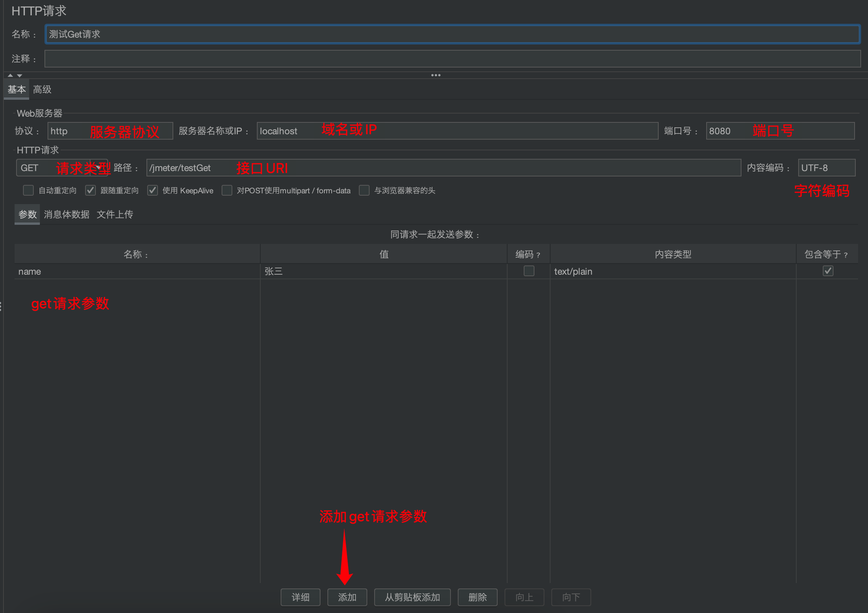Click the server name or IP field

[457, 131]
